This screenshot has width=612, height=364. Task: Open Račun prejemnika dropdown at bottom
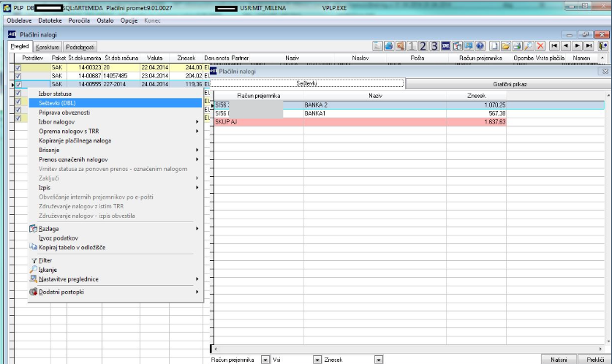pos(265,360)
